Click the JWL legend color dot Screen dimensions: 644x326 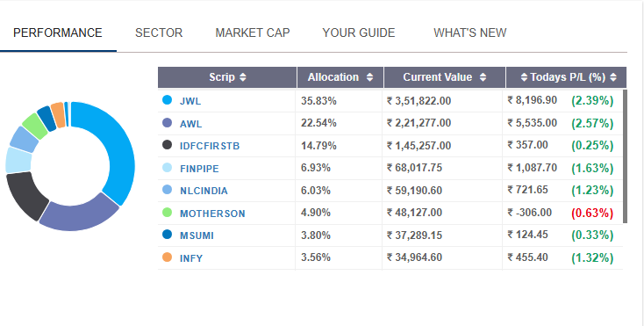pos(167,100)
